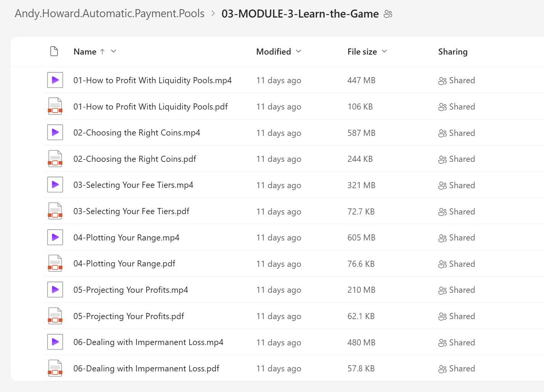Screen dimensions: 544x392
Task: Click the video icon for 01-How to Profit mp4
Action: point(55,80)
